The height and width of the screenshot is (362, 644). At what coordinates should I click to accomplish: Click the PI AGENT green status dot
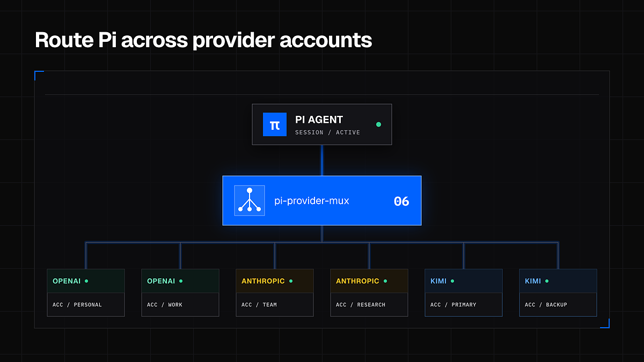point(378,124)
